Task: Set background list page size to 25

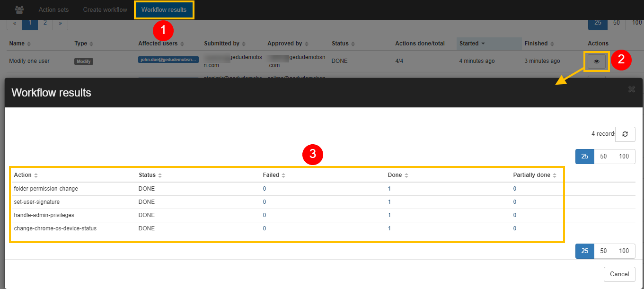Action: tap(598, 23)
